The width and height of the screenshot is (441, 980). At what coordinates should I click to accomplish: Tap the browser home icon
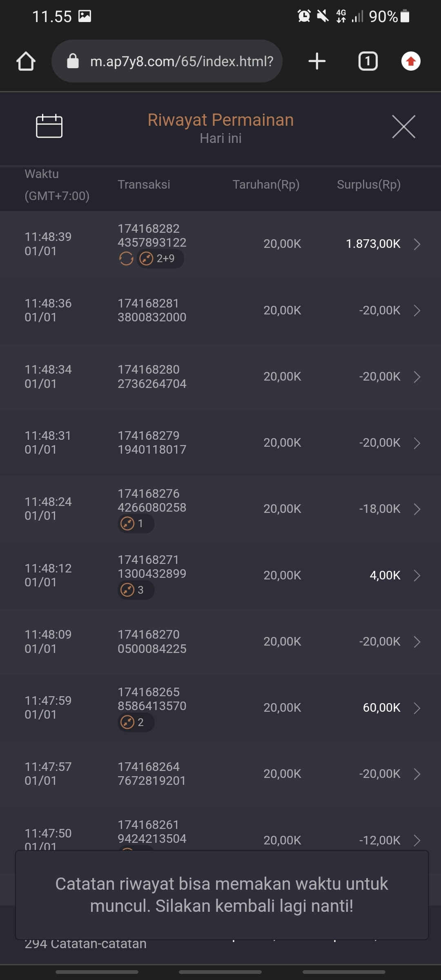(x=26, y=61)
